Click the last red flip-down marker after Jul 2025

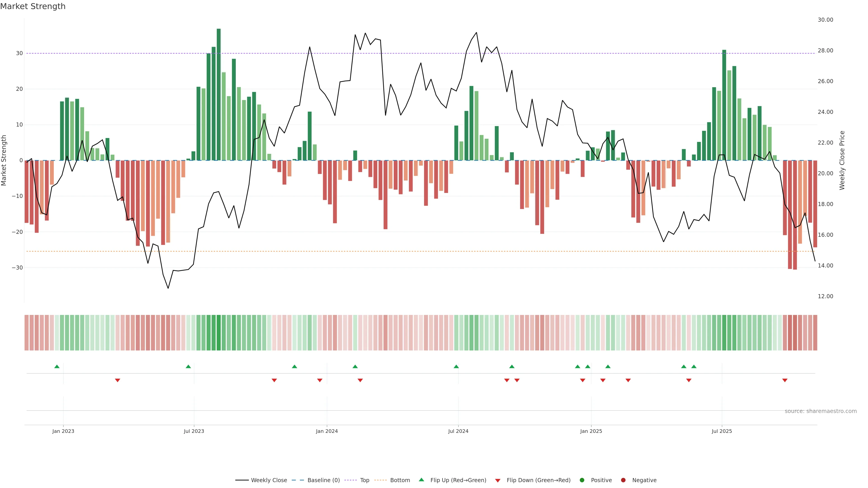785,380
